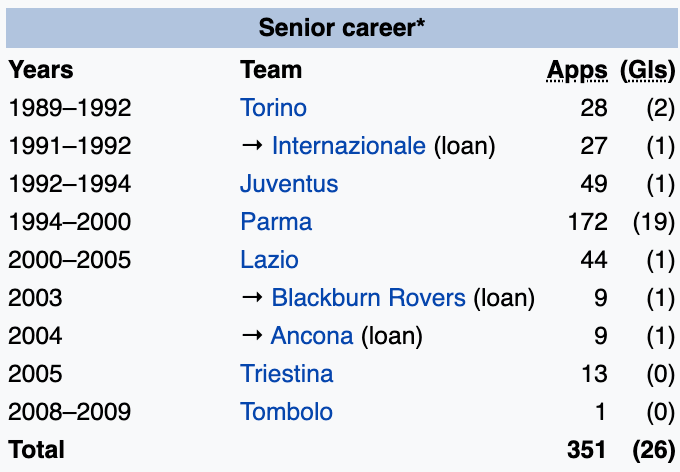Click the Years column heading
This screenshot has height=472, width=680.
[41, 70]
